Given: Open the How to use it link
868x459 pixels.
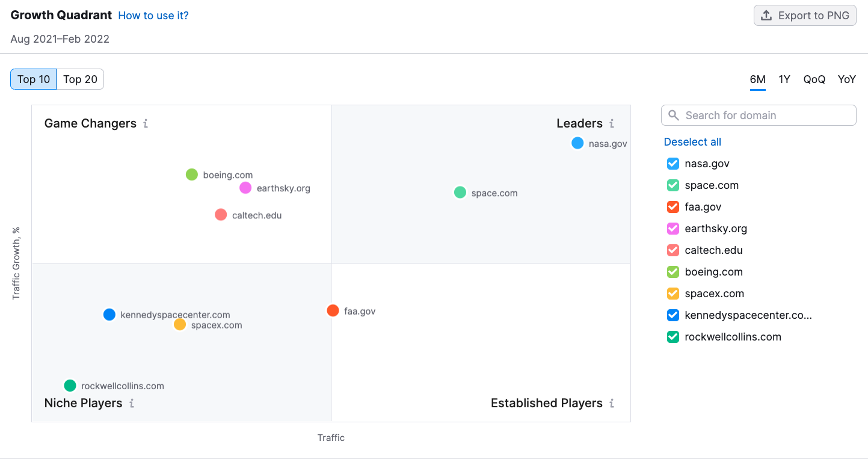Looking at the screenshot, I should pyautogui.click(x=153, y=16).
